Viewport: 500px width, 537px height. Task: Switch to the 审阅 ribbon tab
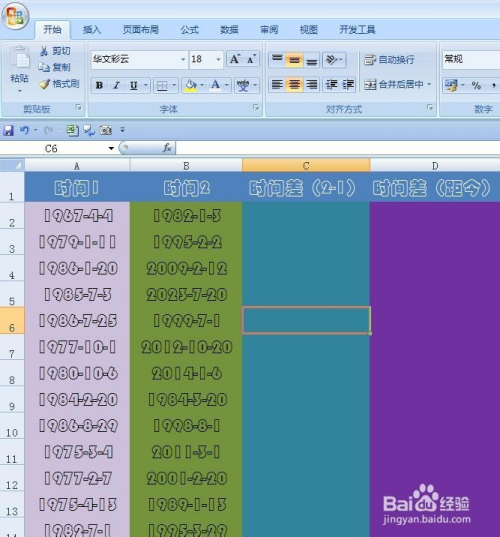269,30
